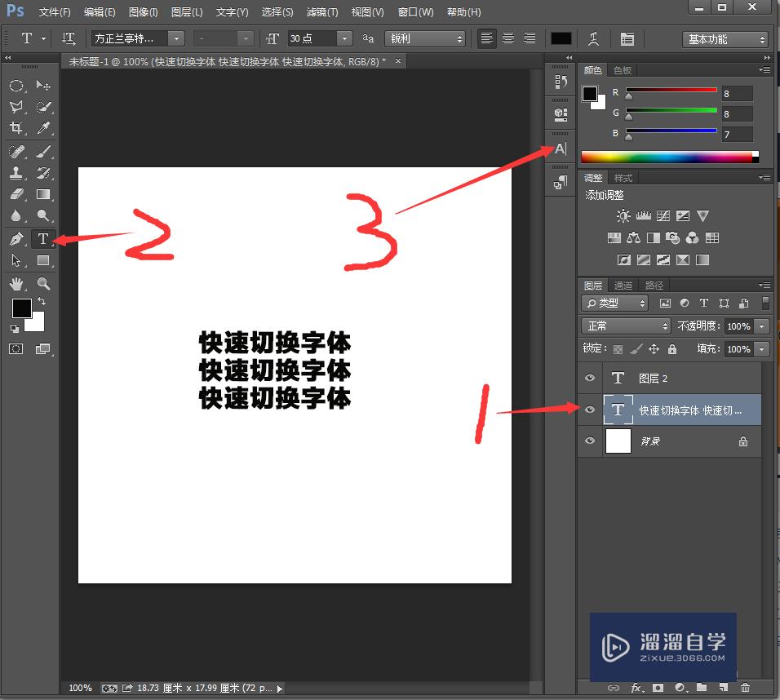The height and width of the screenshot is (700, 780).
Task: Toggle visibility of 图层 2 layer
Action: click(x=589, y=378)
